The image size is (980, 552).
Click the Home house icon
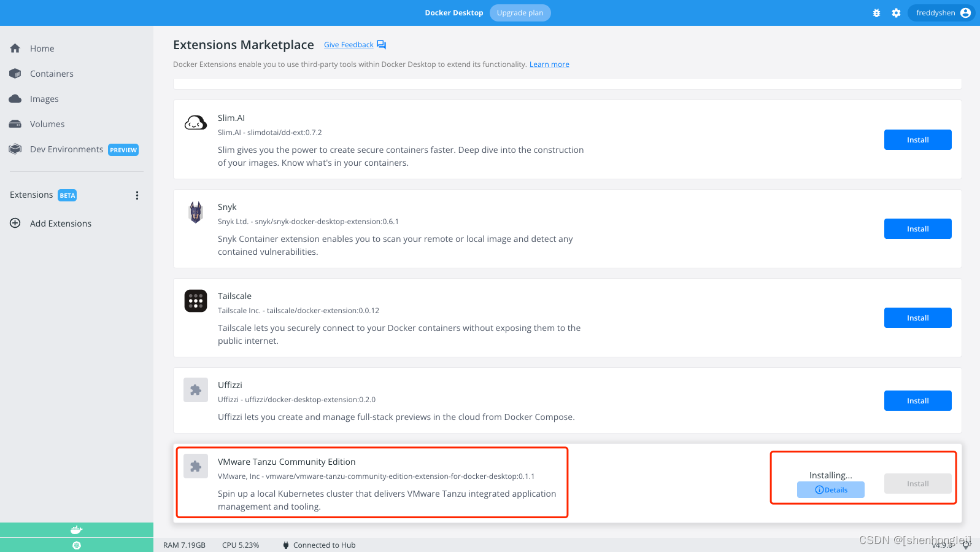[x=15, y=49]
